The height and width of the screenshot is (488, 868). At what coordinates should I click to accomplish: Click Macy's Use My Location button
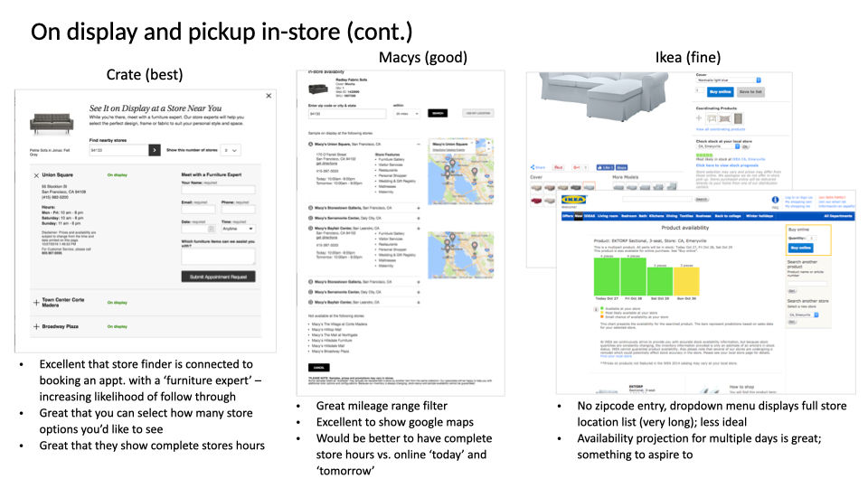(x=477, y=113)
